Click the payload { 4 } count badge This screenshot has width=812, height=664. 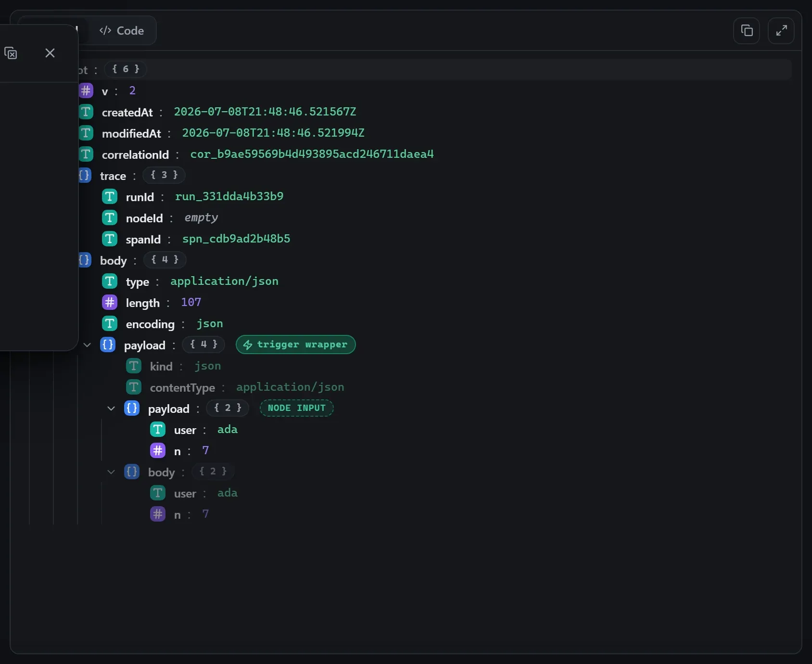pos(203,344)
